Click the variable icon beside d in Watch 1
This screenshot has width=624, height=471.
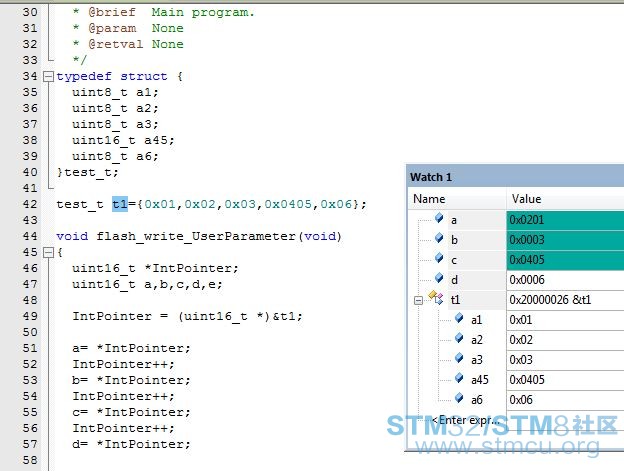[x=439, y=278]
